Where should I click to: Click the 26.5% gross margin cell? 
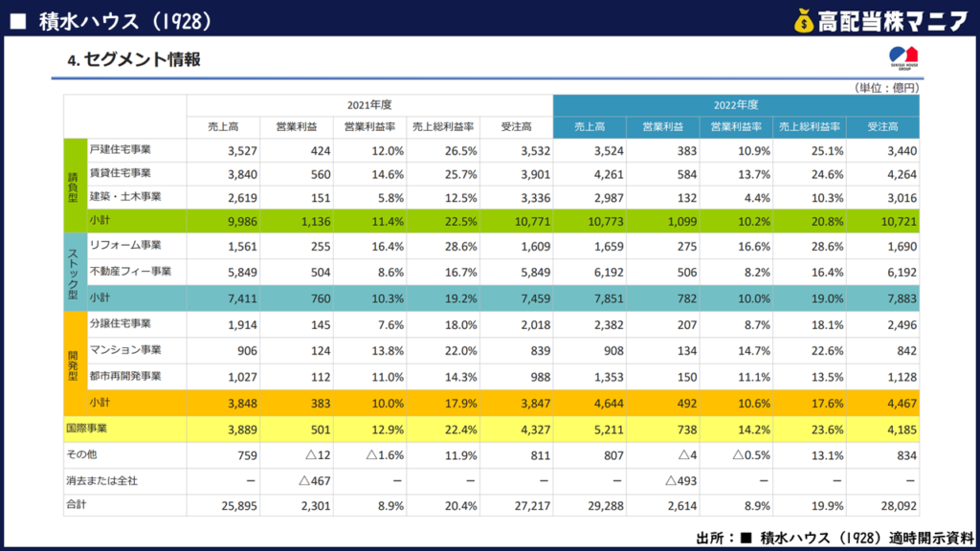pos(461,151)
